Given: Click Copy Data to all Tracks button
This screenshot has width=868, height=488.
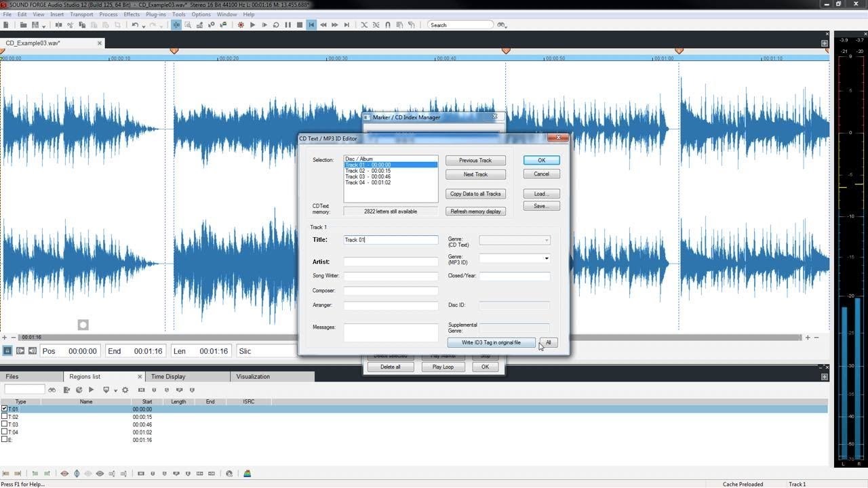Looking at the screenshot, I should 475,194.
